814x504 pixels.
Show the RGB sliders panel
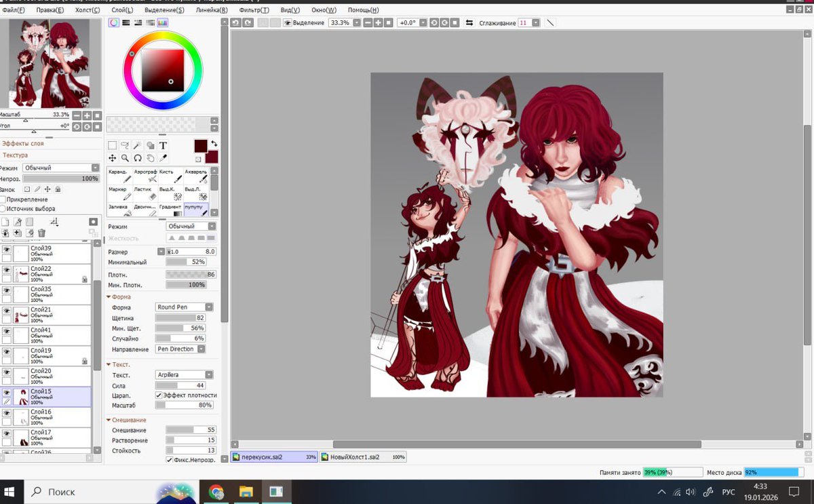click(126, 22)
